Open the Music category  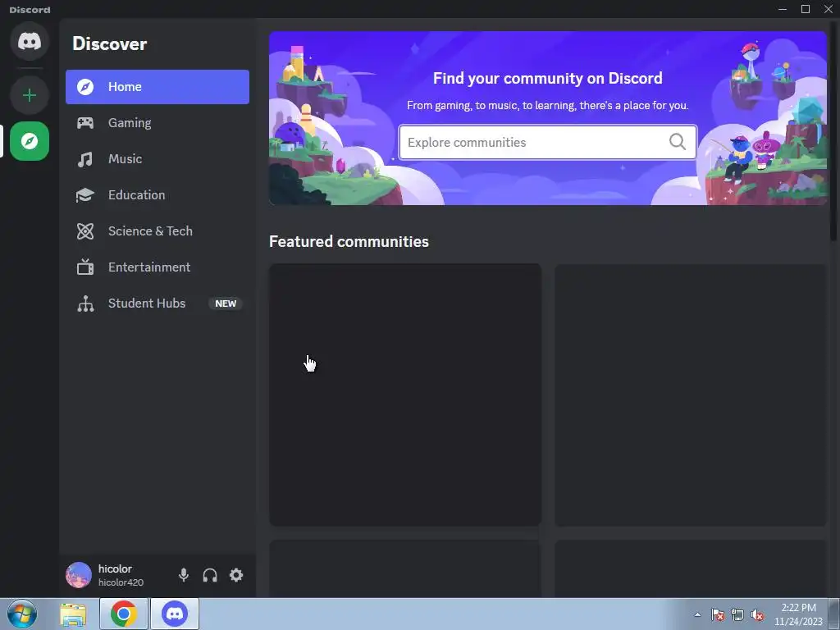coord(157,159)
